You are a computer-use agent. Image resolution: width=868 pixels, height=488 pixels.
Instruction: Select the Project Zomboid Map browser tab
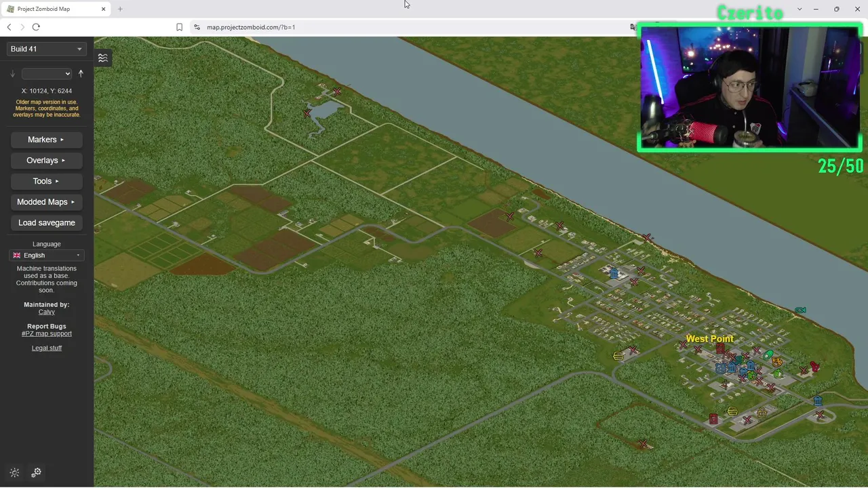tap(56, 9)
